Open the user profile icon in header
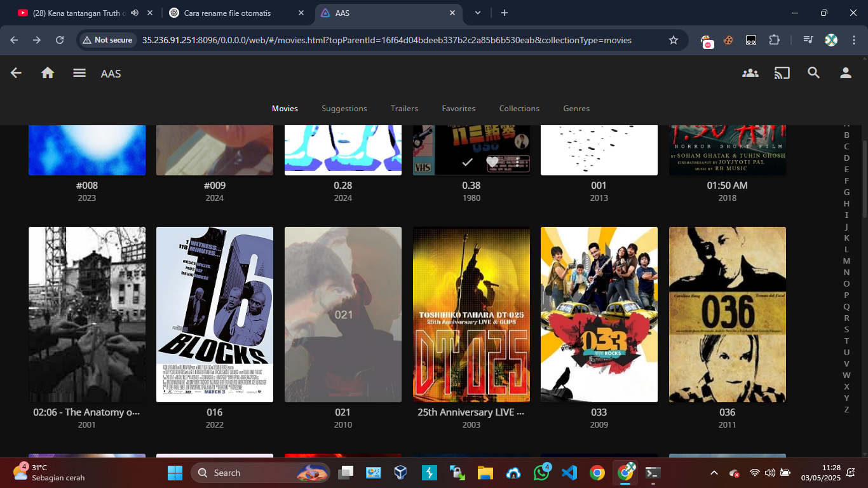Viewport: 868px width, 488px height. point(846,73)
